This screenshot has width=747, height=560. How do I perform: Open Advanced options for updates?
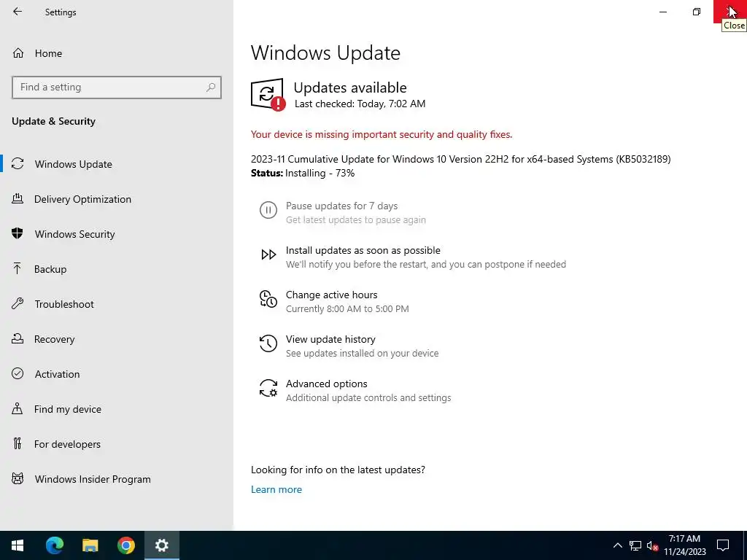[x=326, y=384]
